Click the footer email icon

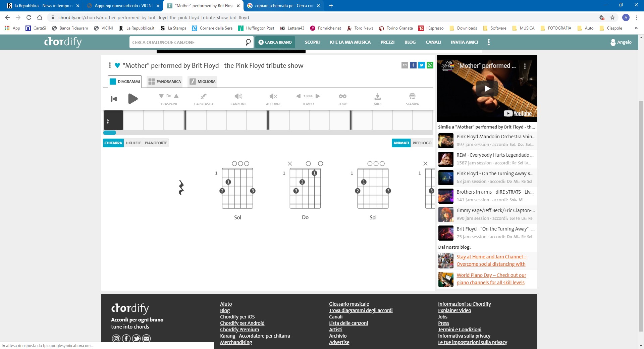click(x=147, y=338)
